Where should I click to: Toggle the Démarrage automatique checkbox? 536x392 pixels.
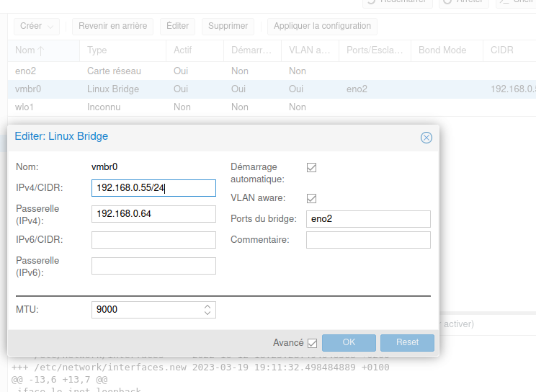point(312,167)
